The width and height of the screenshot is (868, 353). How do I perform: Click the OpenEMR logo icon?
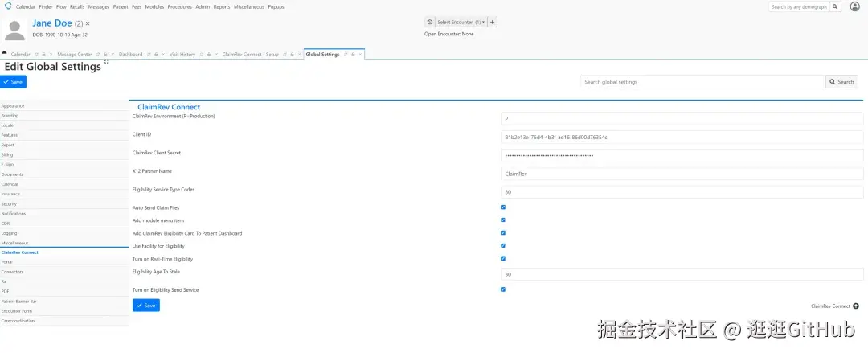pyautogui.click(x=8, y=6)
